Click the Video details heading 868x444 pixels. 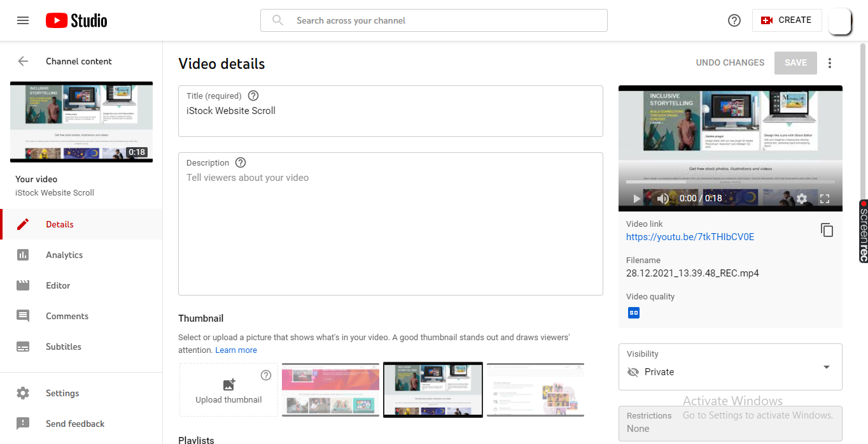click(x=221, y=64)
